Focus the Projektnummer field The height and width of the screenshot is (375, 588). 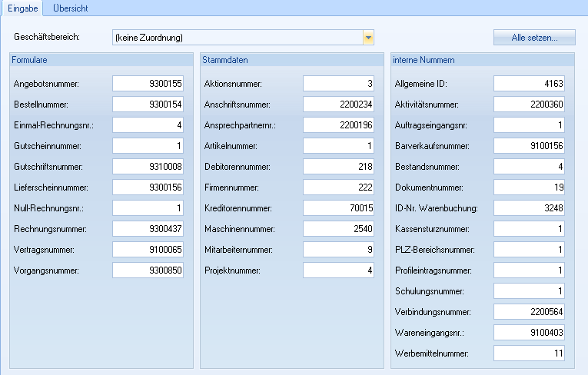[339, 270]
